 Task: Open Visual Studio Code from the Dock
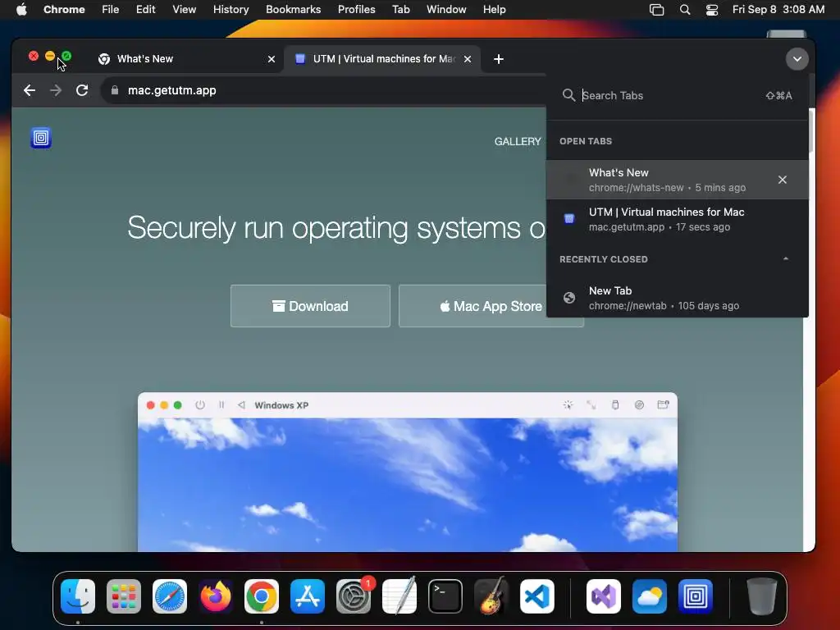tap(537, 596)
